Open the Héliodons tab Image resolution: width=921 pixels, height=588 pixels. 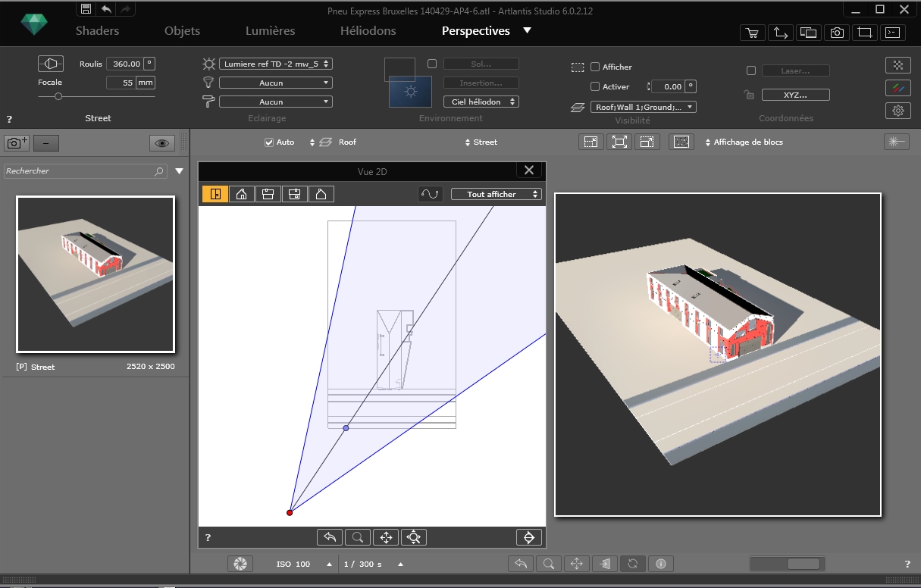(x=368, y=31)
